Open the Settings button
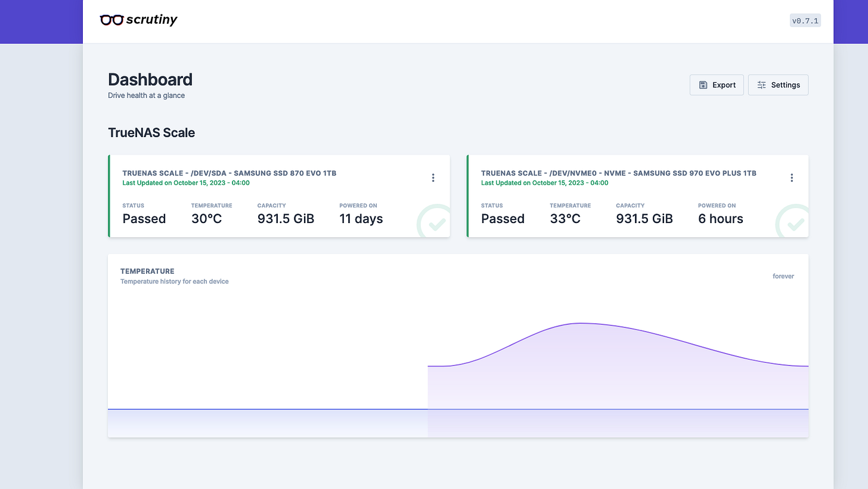Image resolution: width=868 pixels, height=489 pixels. pyautogui.click(x=778, y=85)
